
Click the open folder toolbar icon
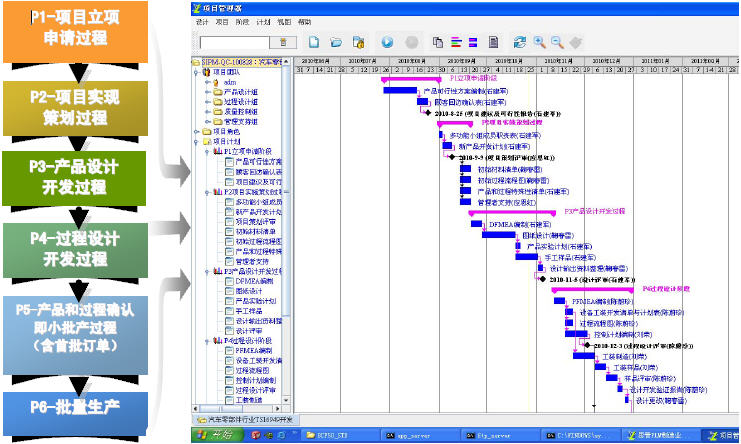[335, 42]
